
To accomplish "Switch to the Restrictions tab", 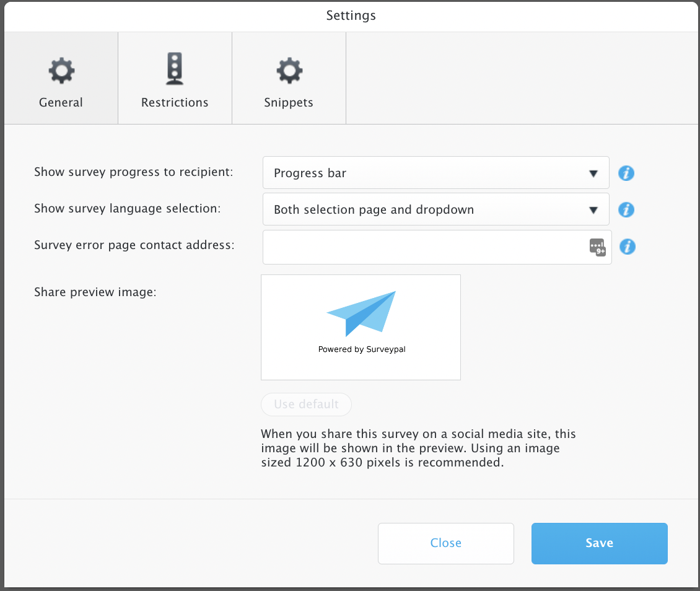I will point(175,78).
